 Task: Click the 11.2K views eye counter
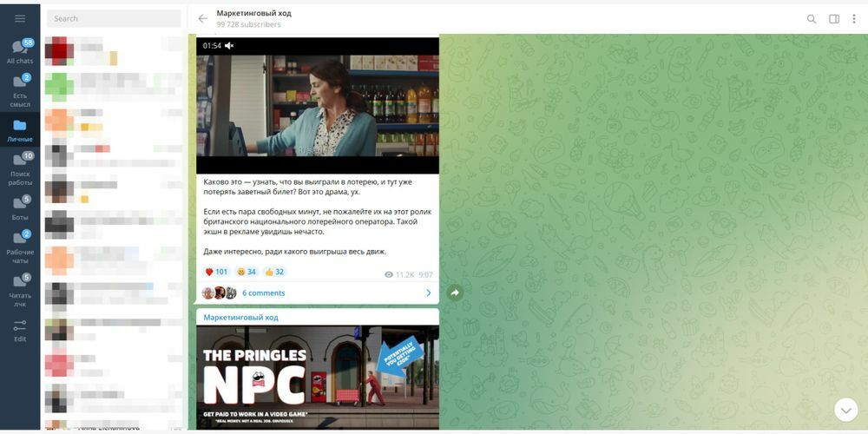coord(399,274)
